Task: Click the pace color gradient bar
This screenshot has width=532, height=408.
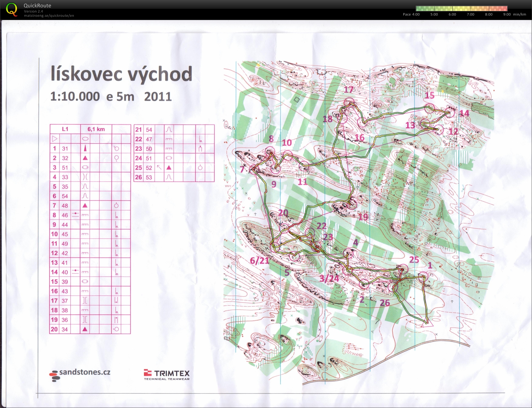Action: [462, 9]
